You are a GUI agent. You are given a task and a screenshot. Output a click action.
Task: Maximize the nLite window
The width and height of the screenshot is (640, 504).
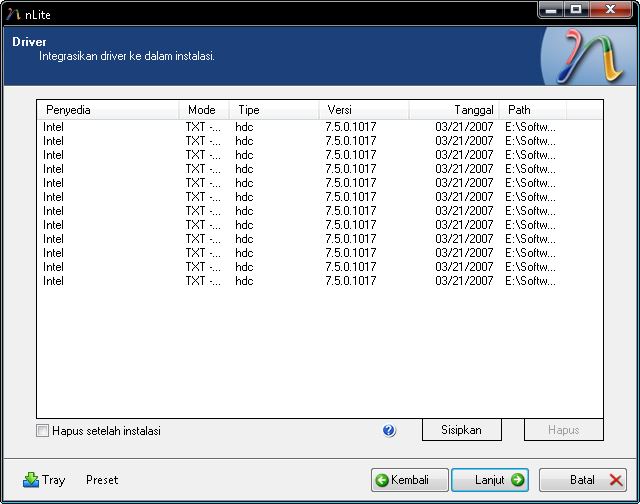click(x=576, y=9)
